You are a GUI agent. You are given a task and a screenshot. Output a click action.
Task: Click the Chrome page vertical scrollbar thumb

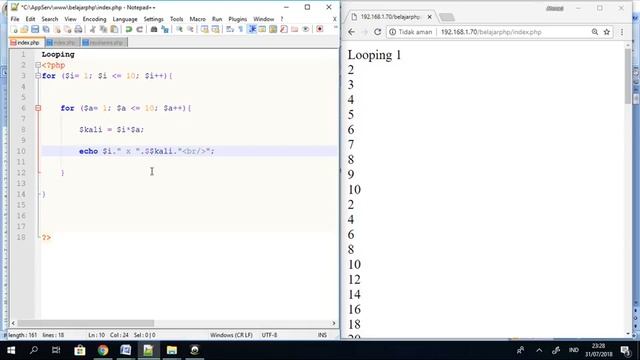coord(628,76)
